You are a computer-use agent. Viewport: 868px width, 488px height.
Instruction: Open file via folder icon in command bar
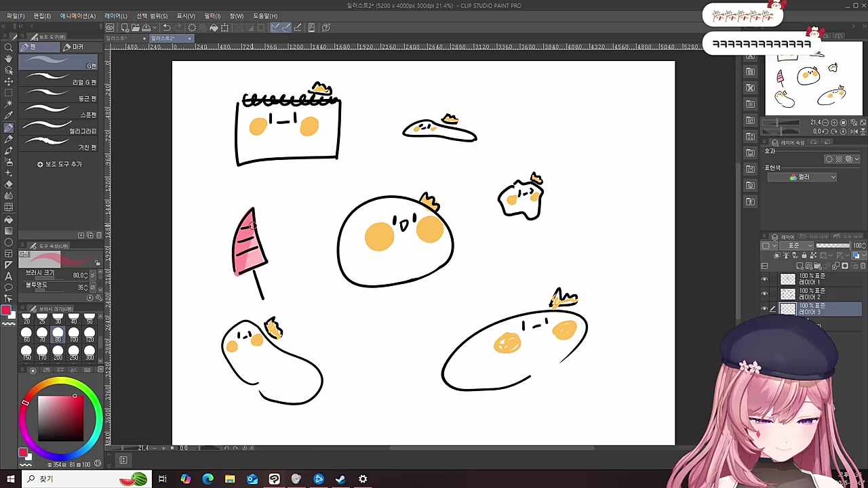tap(136, 28)
